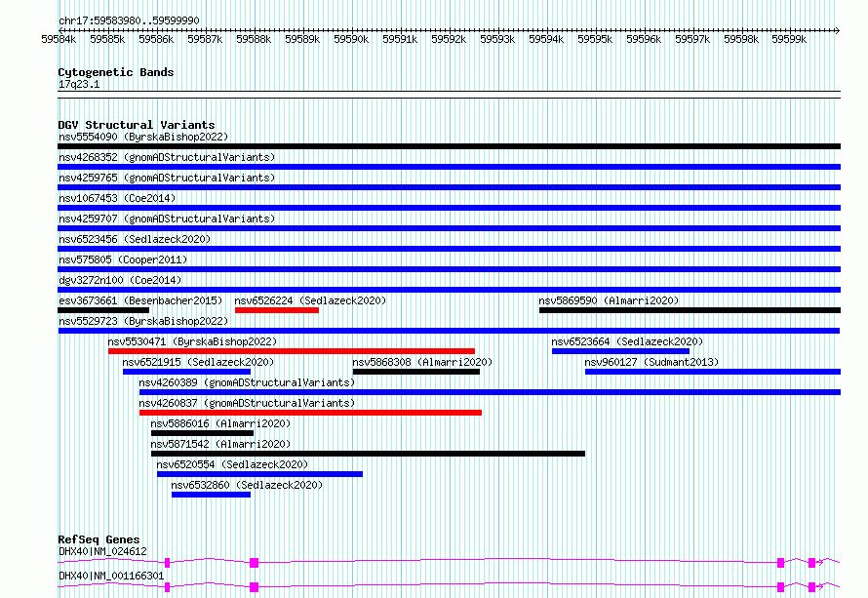The height and width of the screenshot is (598, 868).
Task: Click the 59595k ruler tick label
Action: 595,39
